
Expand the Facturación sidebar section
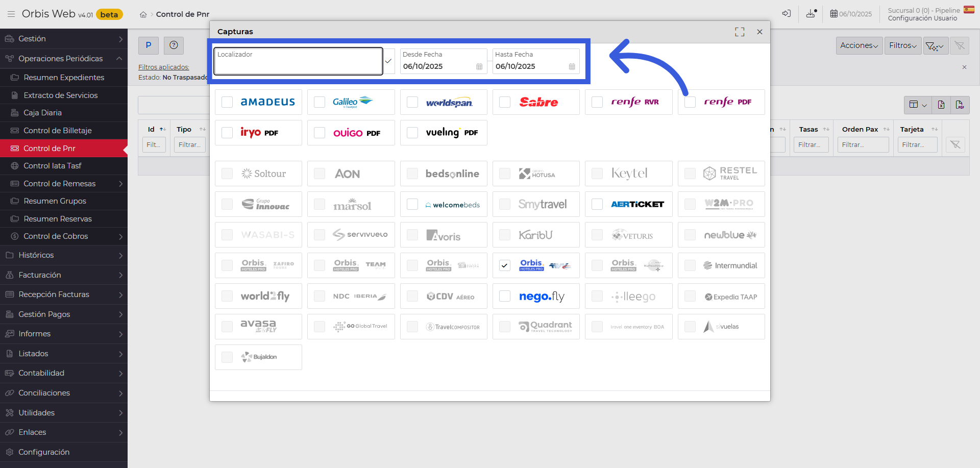(x=64, y=275)
